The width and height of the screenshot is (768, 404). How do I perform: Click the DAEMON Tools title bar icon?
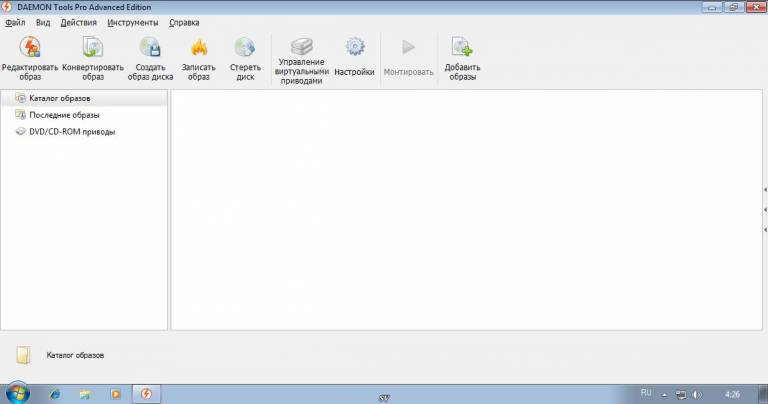[x=7, y=7]
